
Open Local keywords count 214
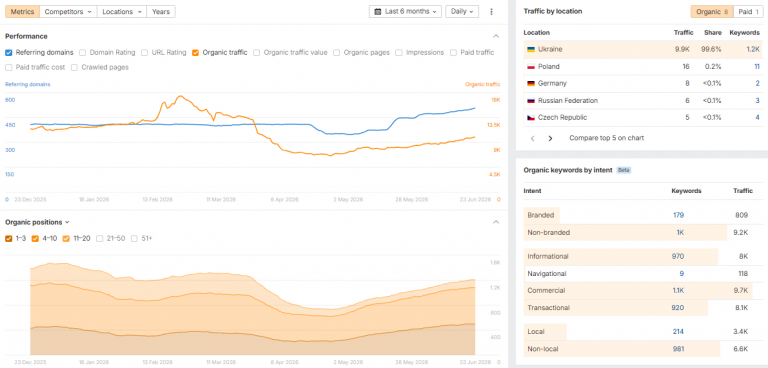pos(678,332)
